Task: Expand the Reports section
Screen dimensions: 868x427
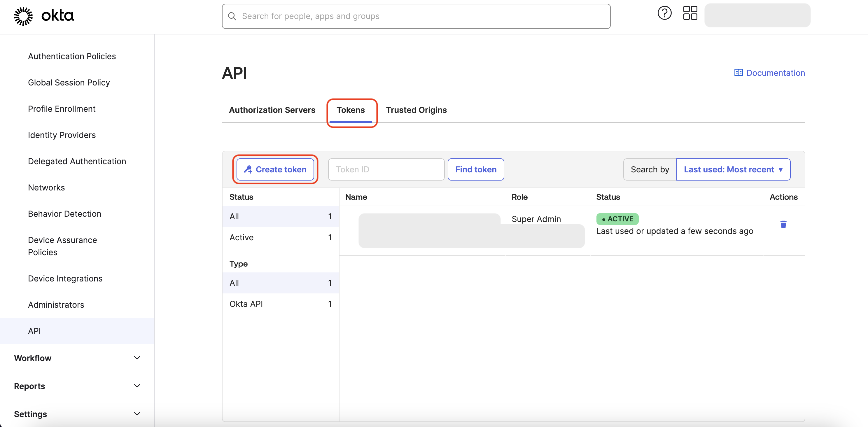Action: [77, 386]
